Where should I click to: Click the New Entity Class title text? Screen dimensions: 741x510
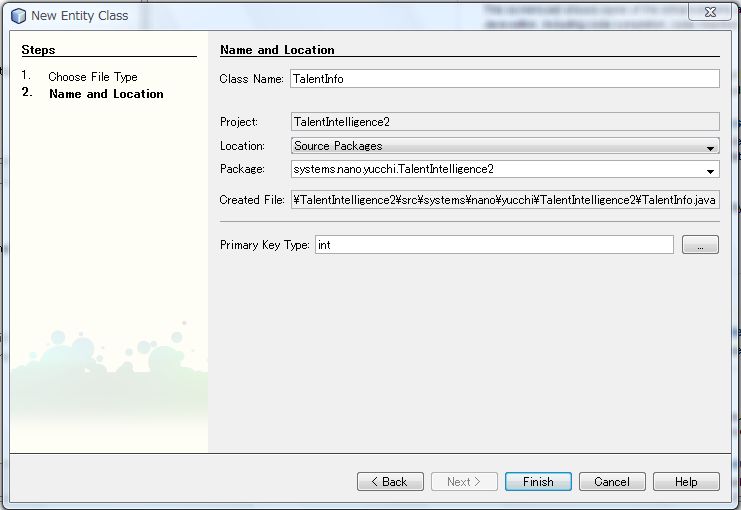pyautogui.click(x=80, y=15)
